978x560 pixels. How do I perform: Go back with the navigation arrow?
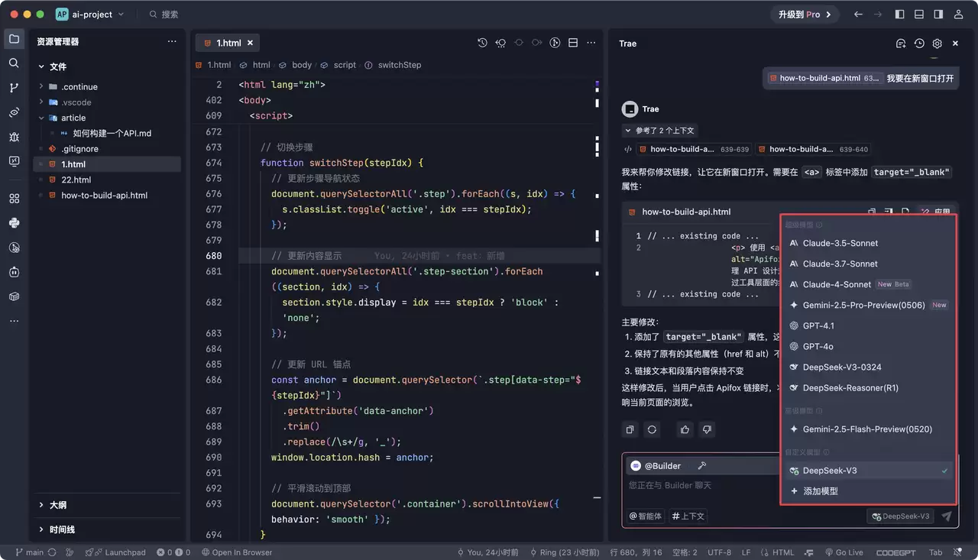(x=858, y=15)
